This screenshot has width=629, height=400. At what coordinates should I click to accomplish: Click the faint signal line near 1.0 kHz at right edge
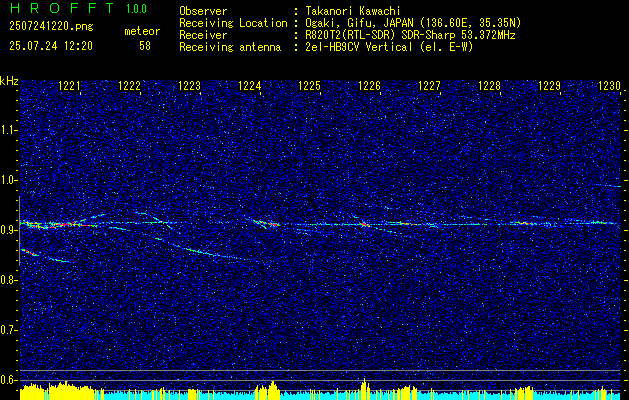coord(609,186)
